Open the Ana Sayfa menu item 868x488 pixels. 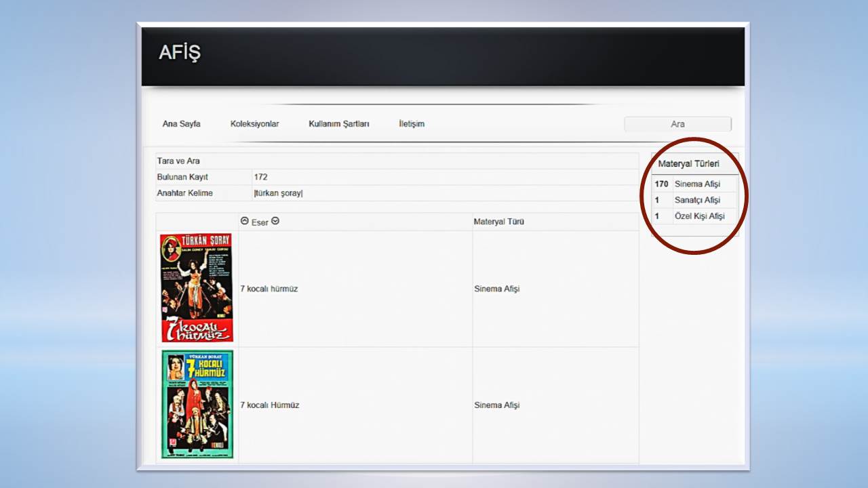pyautogui.click(x=181, y=124)
